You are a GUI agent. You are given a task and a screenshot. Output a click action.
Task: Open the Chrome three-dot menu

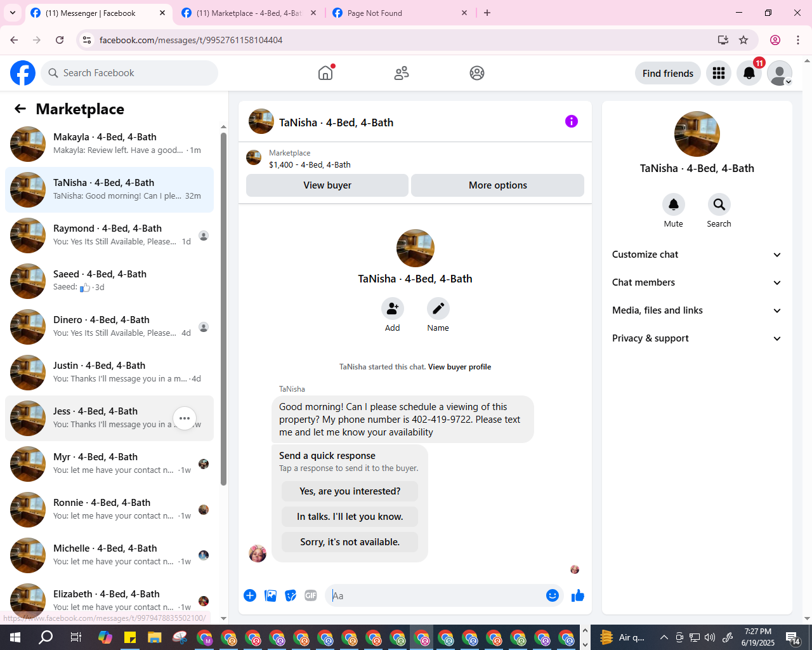click(x=798, y=40)
